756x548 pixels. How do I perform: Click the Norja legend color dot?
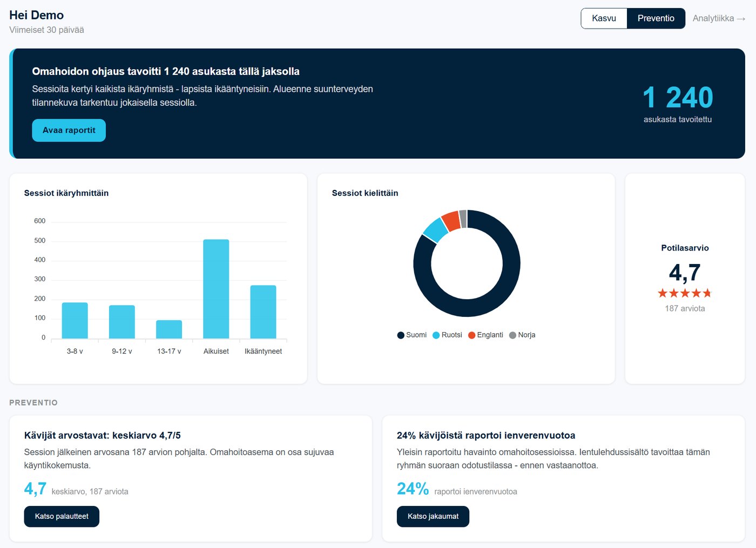513,335
